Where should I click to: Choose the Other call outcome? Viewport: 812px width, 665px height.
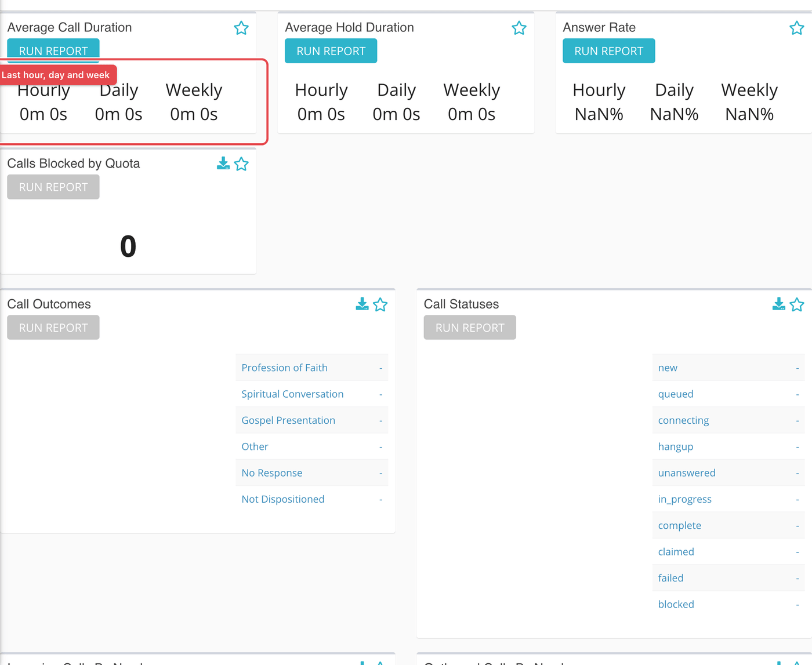click(312, 446)
